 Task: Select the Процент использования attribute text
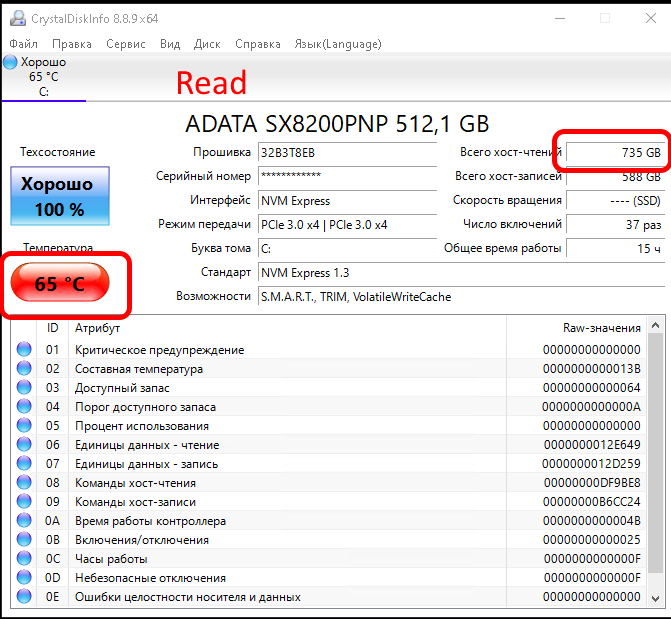[x=142, y=426]
